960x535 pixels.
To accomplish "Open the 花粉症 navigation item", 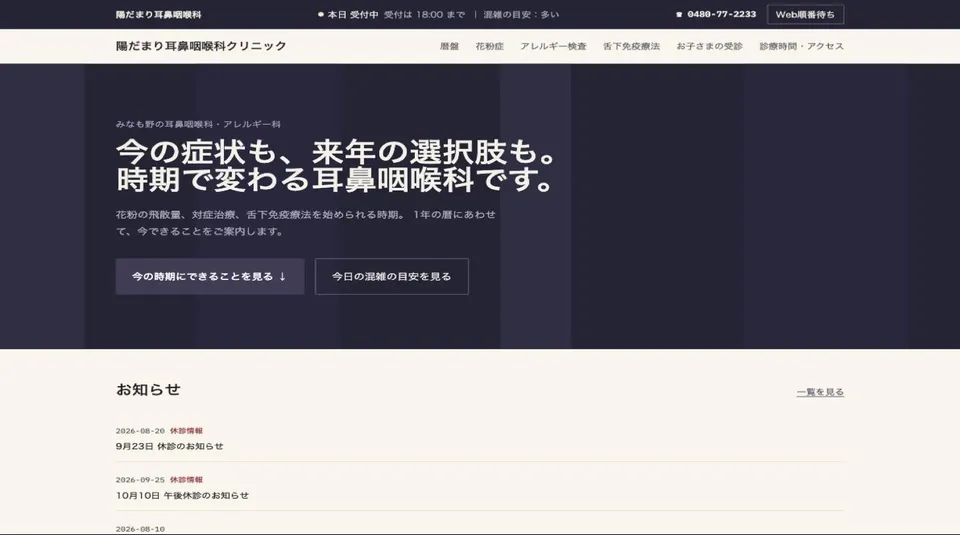I will click(x=489, y=46).
